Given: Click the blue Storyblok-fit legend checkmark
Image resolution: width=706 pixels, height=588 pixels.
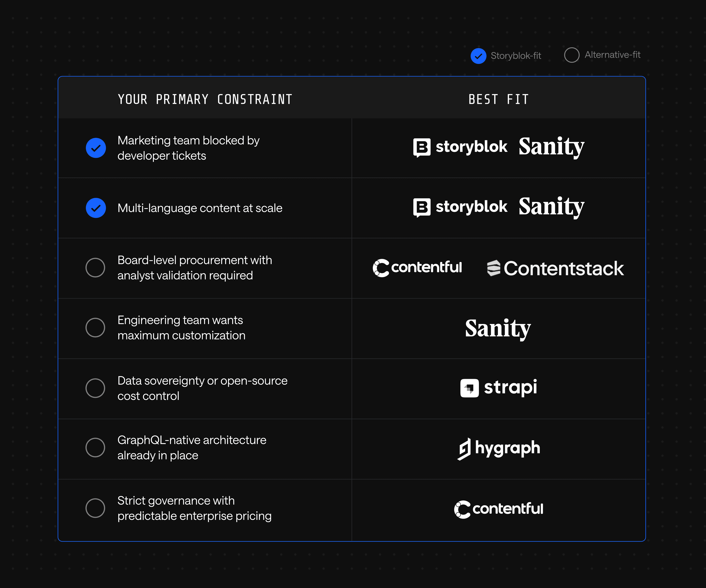Looking at the screenshot, I should pyautogui.click(x=478, y=56).
